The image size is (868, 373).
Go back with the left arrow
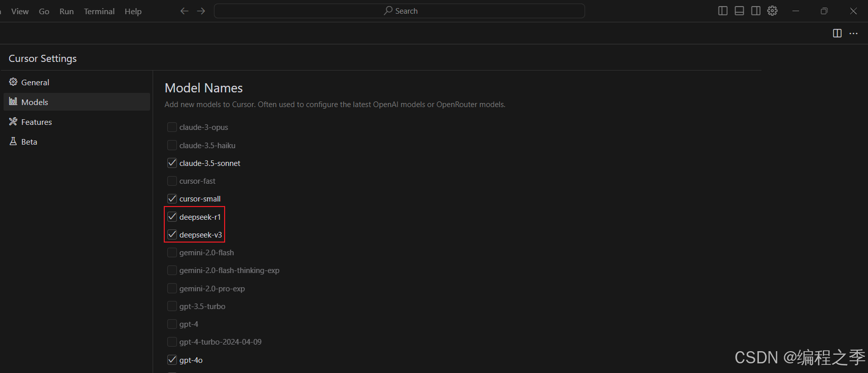[x=184, y=11]
